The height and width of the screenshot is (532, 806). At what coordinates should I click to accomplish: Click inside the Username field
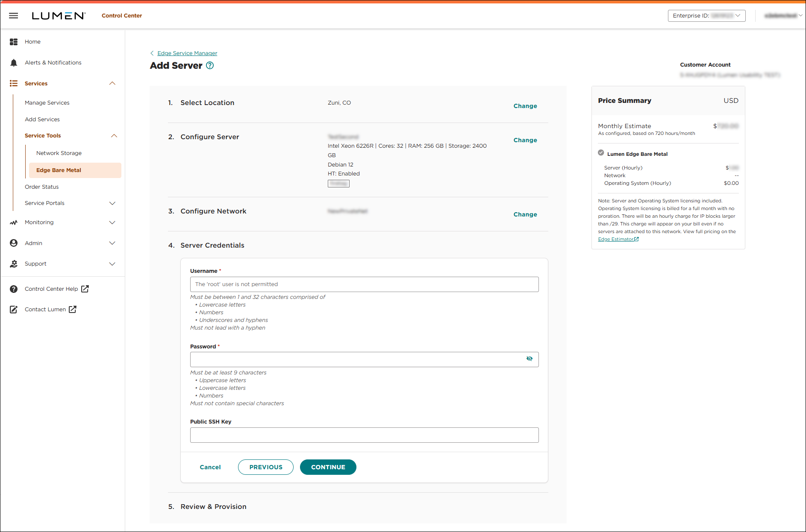(x=364, y=284)
